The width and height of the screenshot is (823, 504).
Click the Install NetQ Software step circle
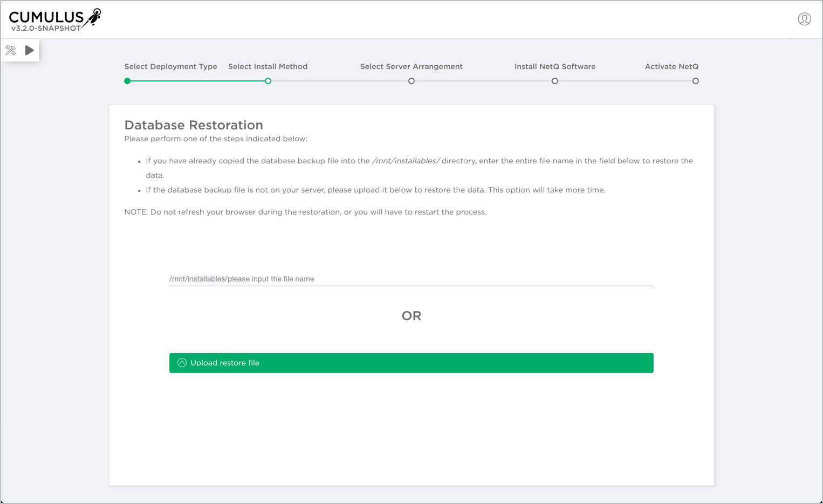555,81
